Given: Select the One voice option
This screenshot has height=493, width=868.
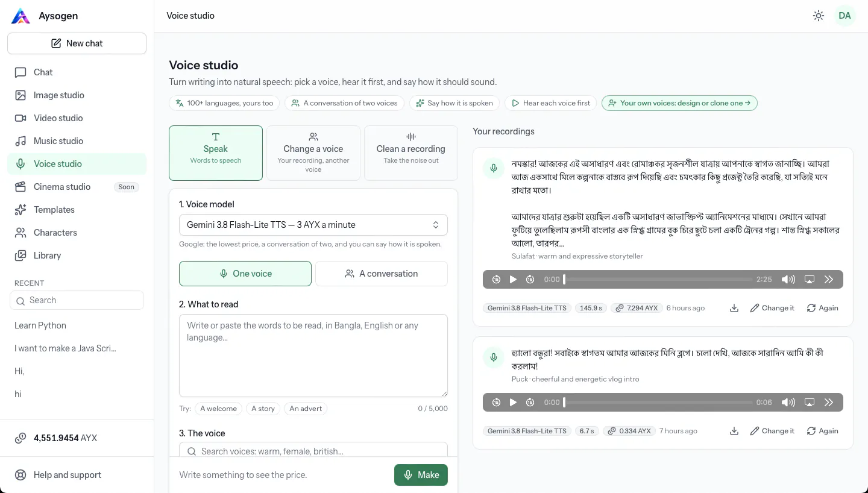Looking at the screenshot, I should click(245, 274).
